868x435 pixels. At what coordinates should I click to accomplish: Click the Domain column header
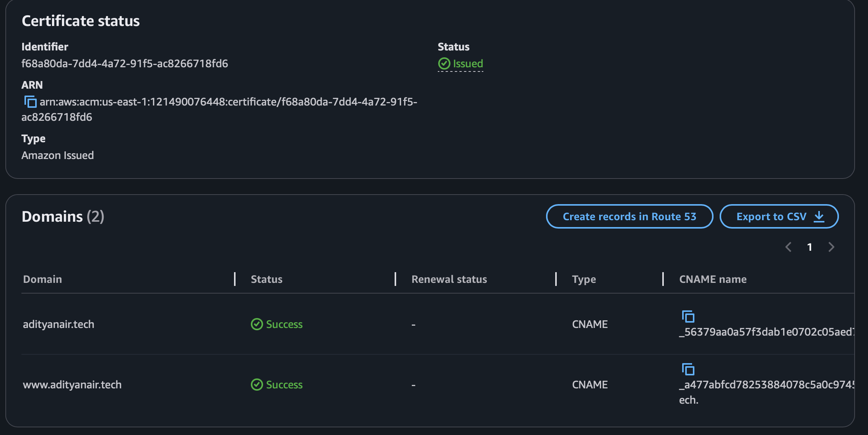(42, 279)
